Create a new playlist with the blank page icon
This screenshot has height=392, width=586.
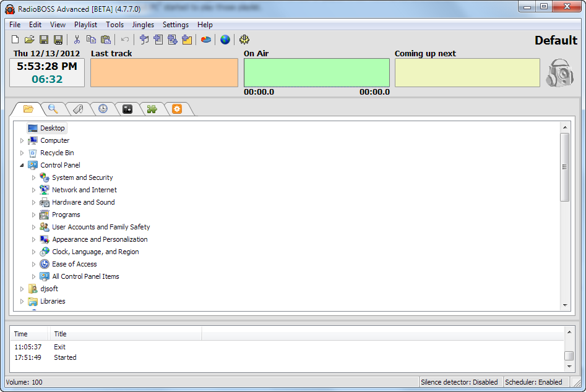pos(15,39)
